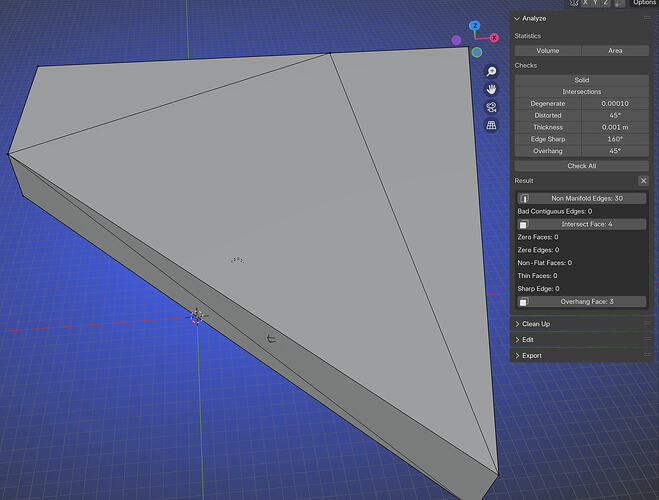Click 'Non-Flat Faces: 0' text
The width and height of the screenshot is (659, 500).
545,263
